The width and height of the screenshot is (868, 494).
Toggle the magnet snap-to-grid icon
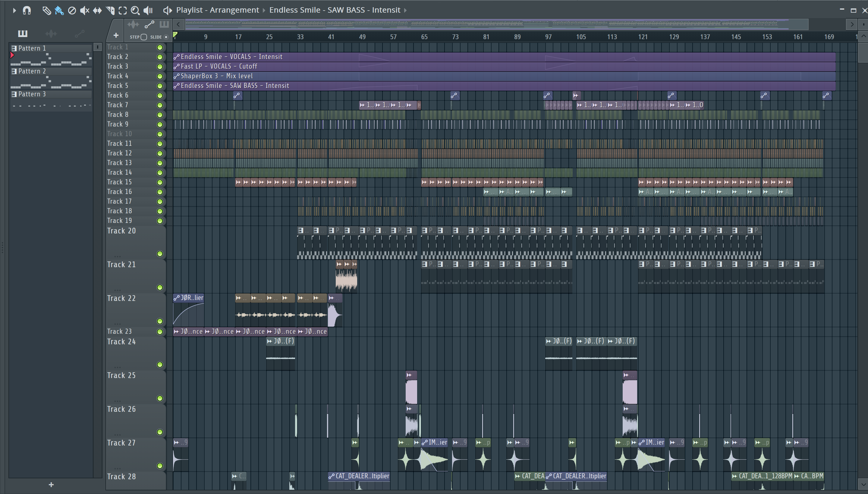point(27,11)
